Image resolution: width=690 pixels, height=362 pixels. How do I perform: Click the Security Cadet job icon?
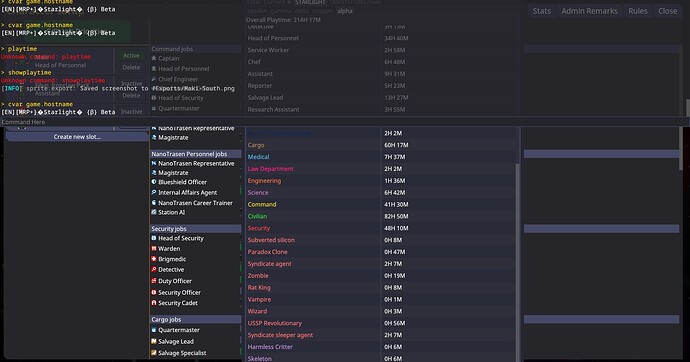click(x=154, y=303)
